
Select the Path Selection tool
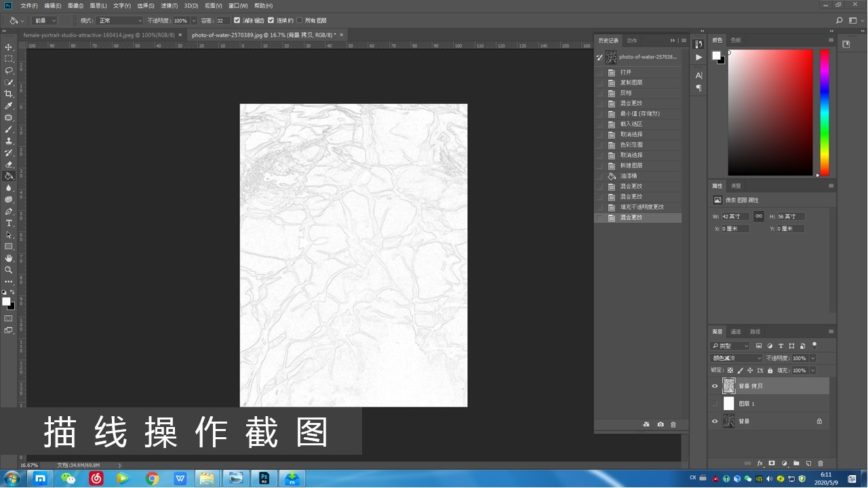coord(9,235)
